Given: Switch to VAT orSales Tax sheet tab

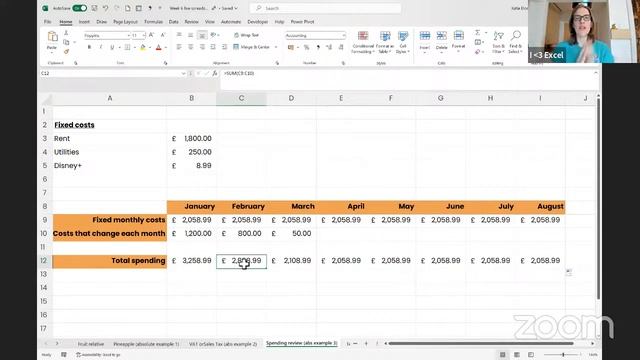Looking at the screenshot, I should click(223, 344).
